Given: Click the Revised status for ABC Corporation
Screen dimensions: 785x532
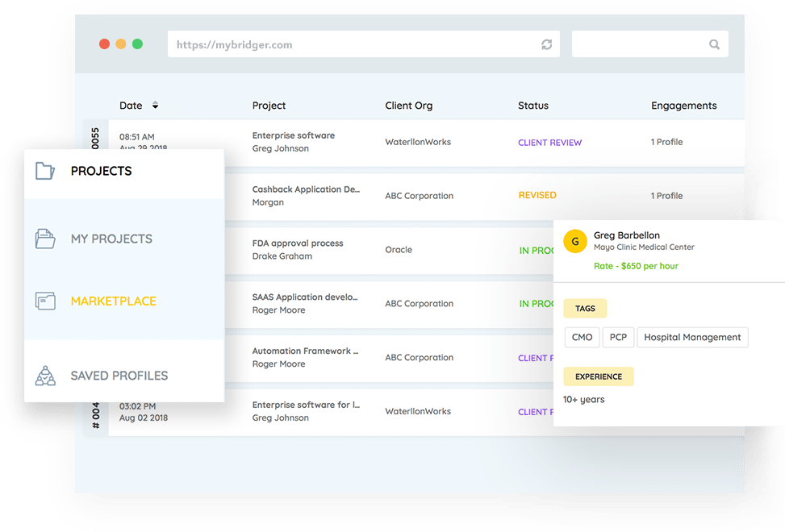Looking at the screenshot, I should pos(537,195).
